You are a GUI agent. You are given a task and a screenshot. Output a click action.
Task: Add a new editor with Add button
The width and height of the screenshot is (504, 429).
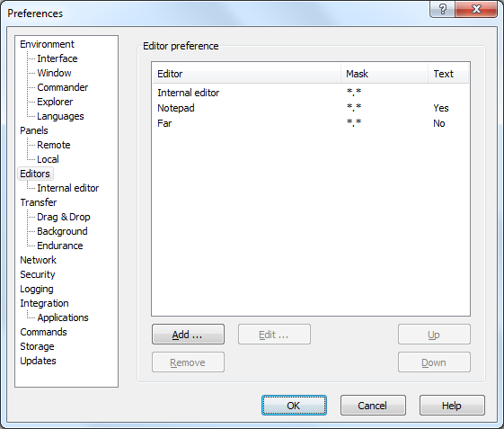click(188, 335)
